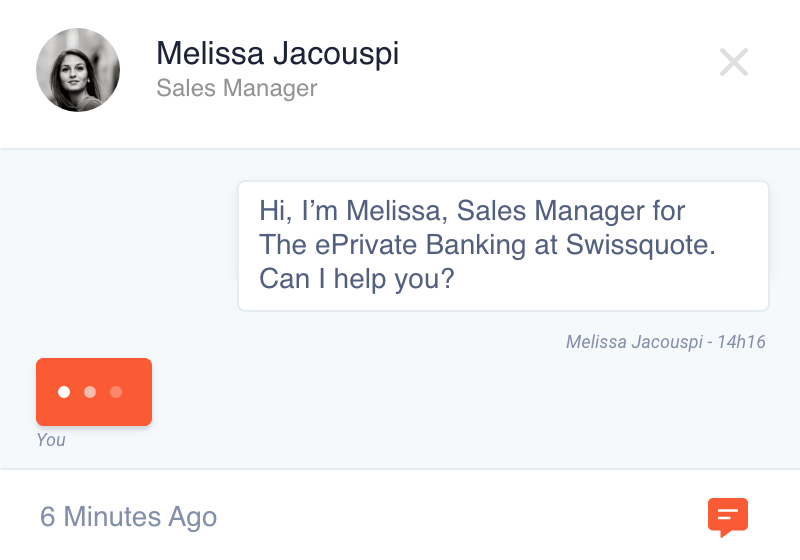
Task: Click the footer bar beside 6 Minutes Ago
Action: click(459, 517)
